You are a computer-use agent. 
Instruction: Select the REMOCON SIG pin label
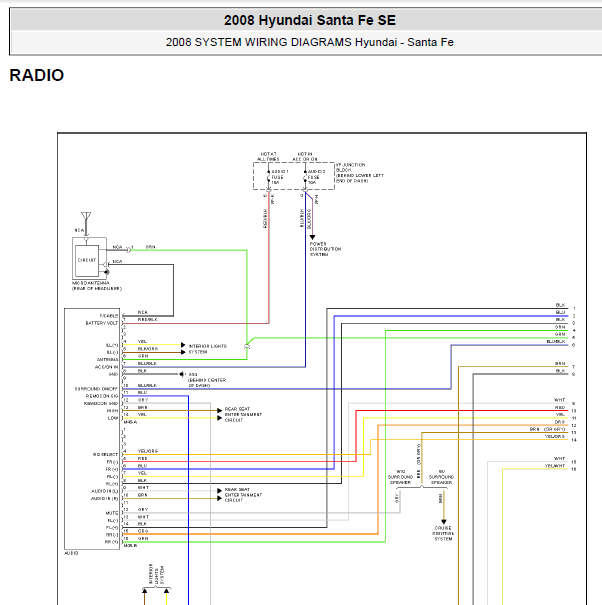tap(102, 396)
